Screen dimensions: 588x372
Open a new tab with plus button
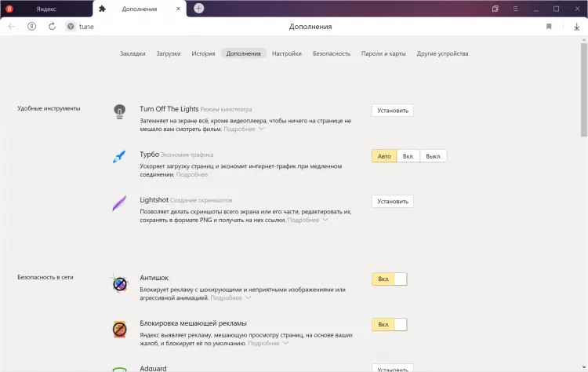(x=199, y=9)
